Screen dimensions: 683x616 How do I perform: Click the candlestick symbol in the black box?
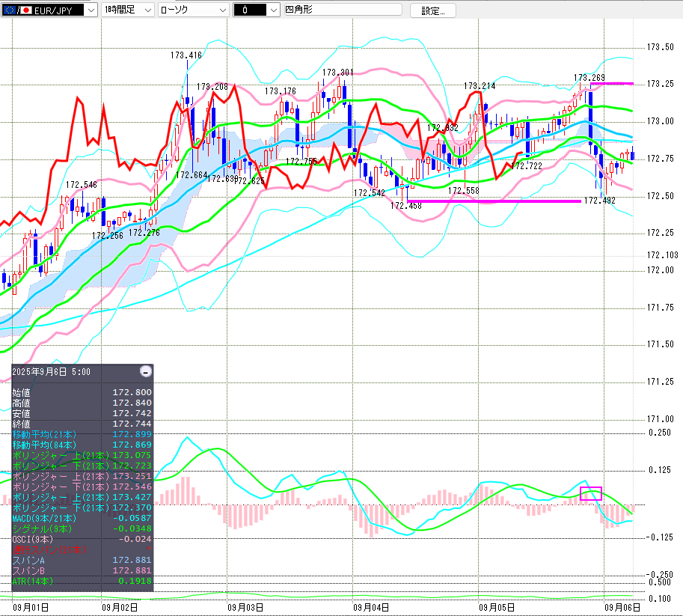point(245,10)
